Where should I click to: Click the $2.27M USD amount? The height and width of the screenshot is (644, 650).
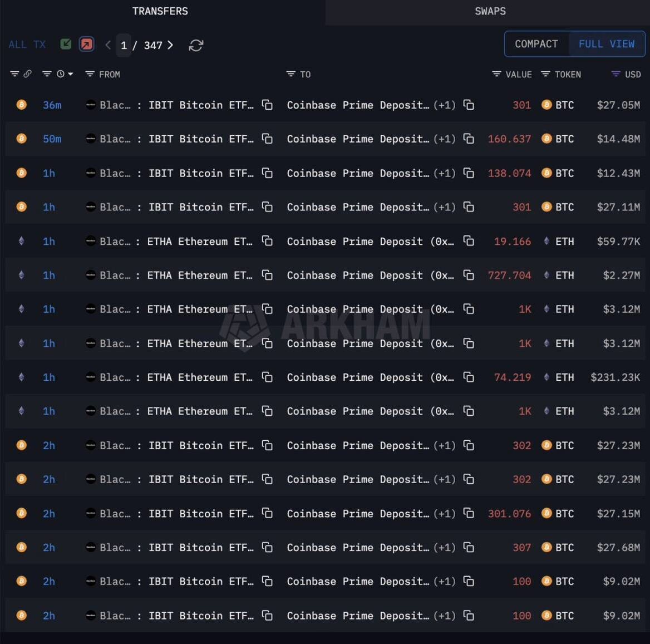[622, 275]
